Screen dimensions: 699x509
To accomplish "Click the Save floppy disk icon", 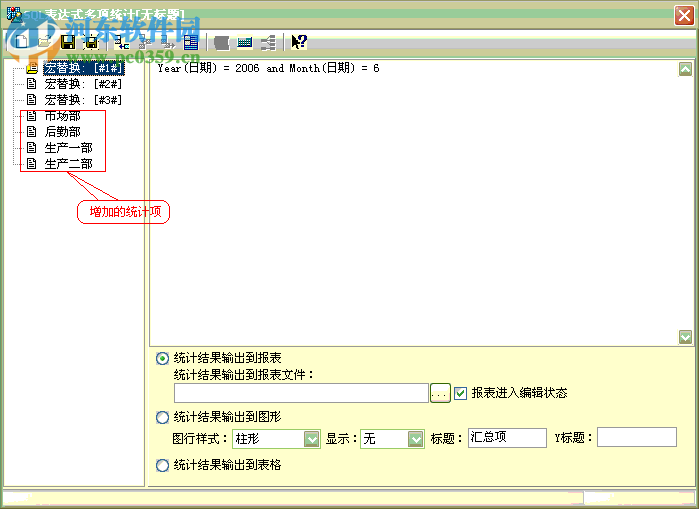I will point(68,42).
